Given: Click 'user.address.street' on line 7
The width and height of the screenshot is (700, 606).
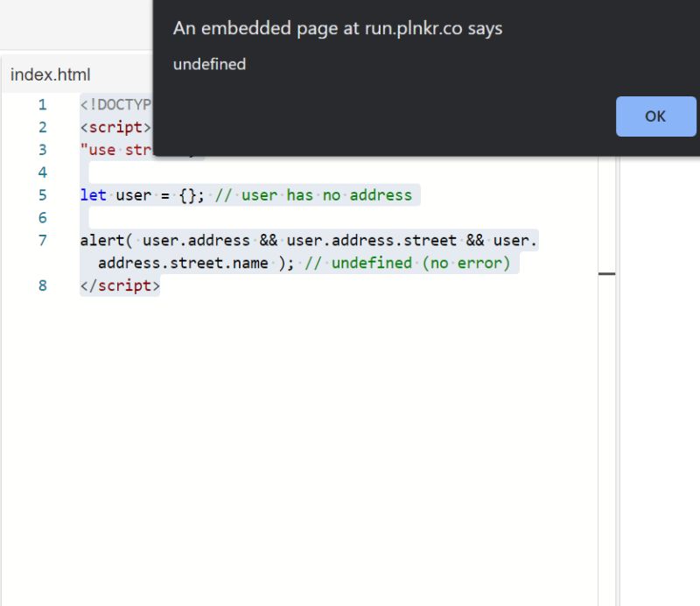Looking at the screenshot, I should 371,241.
